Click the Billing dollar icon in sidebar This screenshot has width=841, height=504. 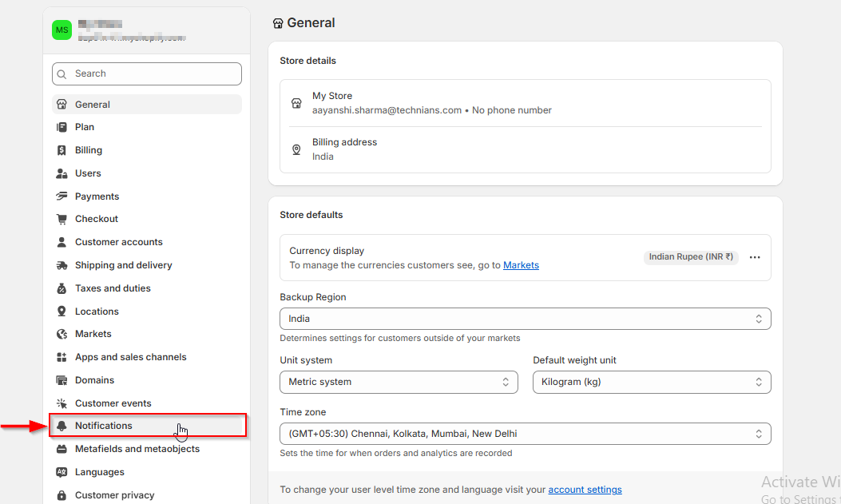point(61,150)
